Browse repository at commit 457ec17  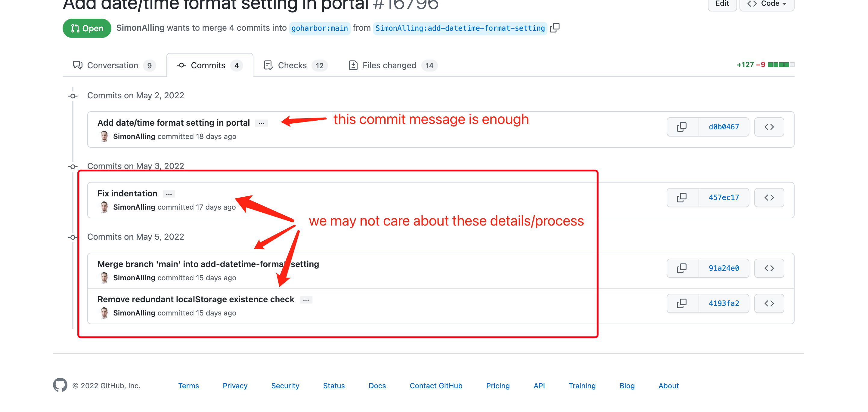click(769, 198)
